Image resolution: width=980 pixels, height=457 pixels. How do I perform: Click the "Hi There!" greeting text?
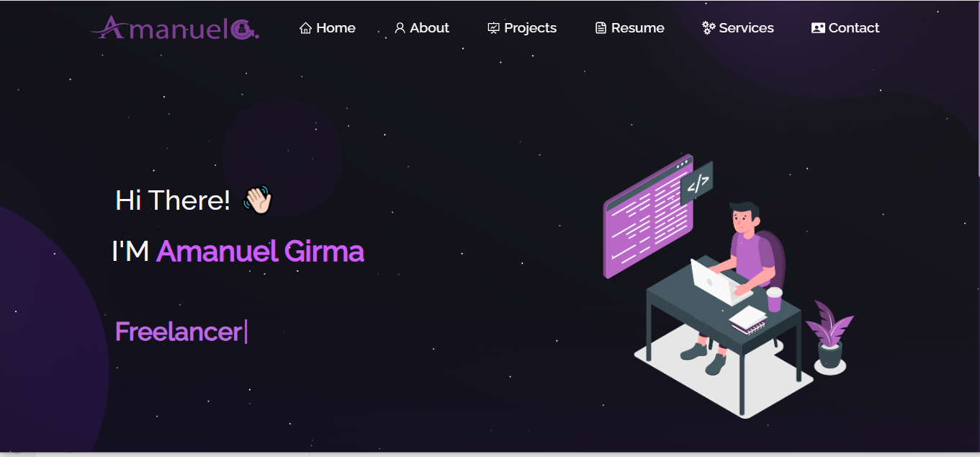pos(173,200)
